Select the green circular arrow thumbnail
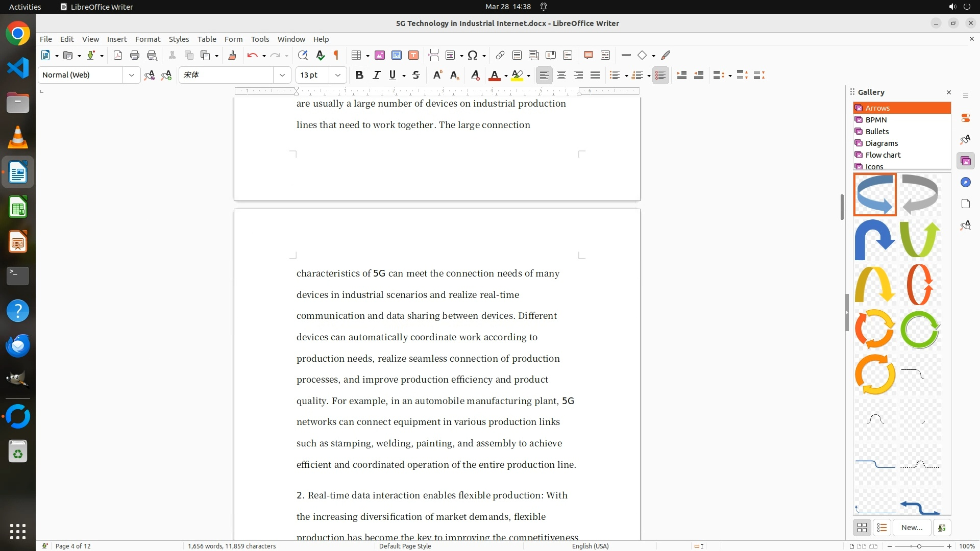 (x=920, y=330)
